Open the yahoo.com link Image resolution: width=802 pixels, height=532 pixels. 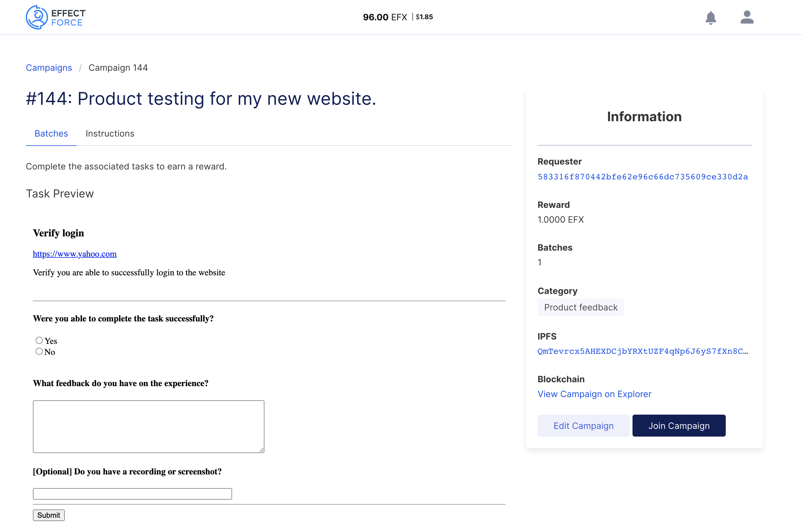[x=75, y=254]
